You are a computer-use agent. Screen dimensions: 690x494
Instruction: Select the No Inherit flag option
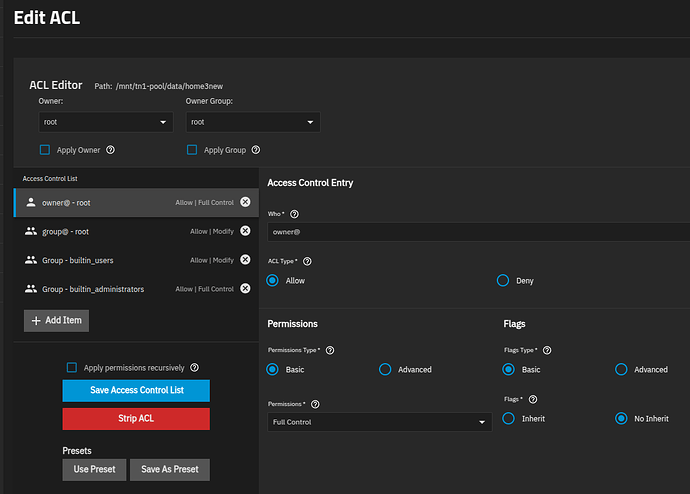621,418
